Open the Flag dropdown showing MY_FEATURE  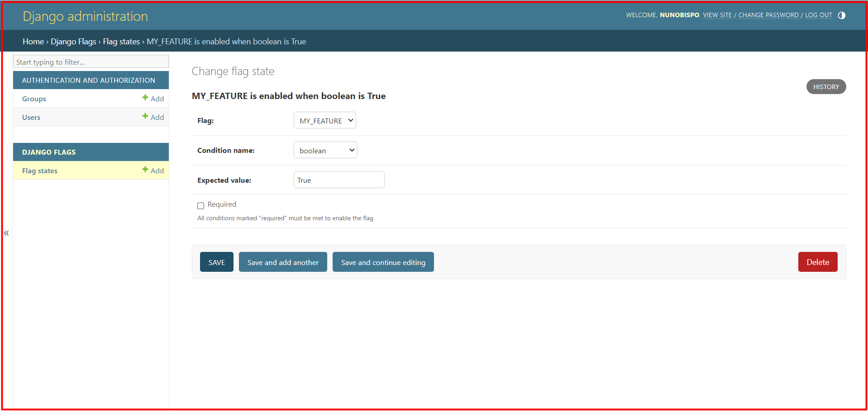click(x=324, y=120)
